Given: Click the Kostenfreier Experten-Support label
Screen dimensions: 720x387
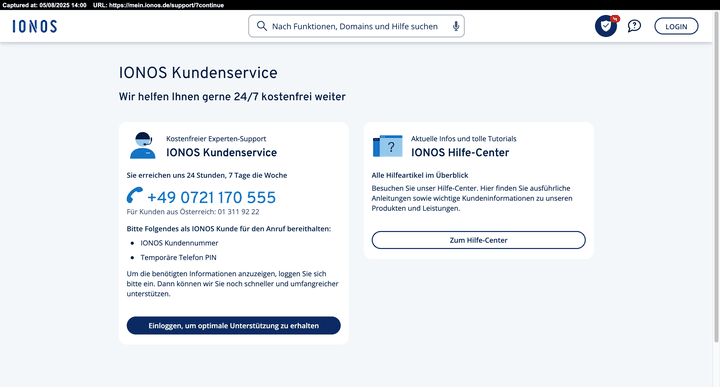Looking at the screenshot, I should [216, 139].
